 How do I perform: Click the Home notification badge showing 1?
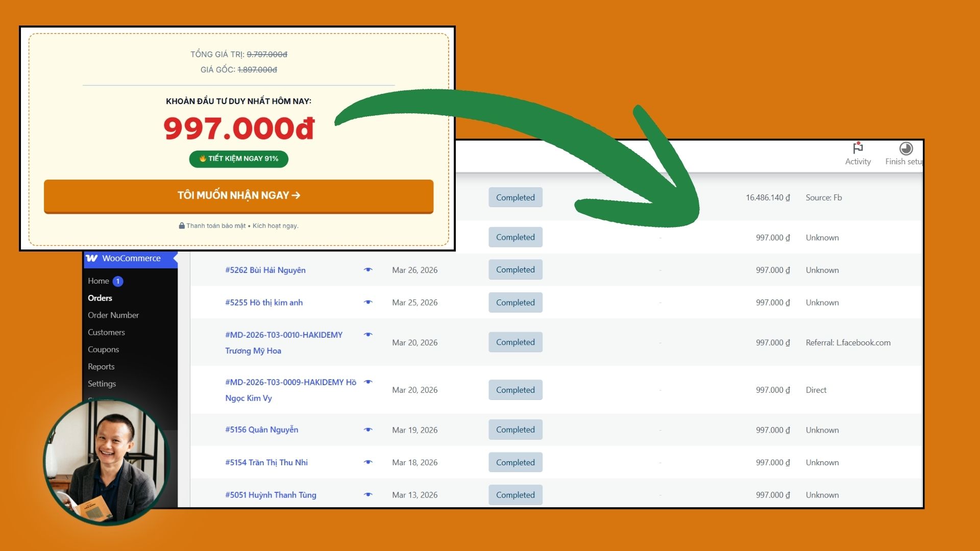coord(118,281)
